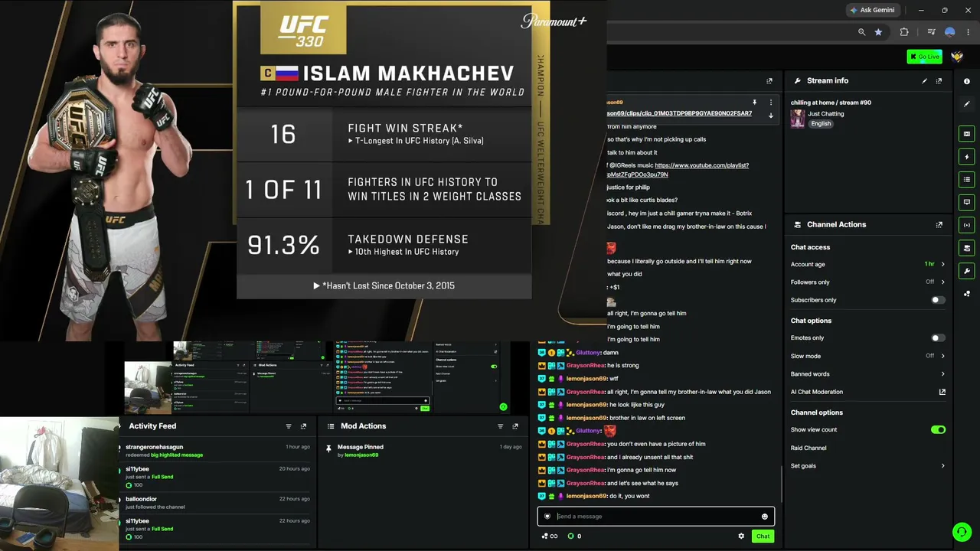980x551 pixels.
Task: Click Raid Channel option
Action: [x=808, y=448]
